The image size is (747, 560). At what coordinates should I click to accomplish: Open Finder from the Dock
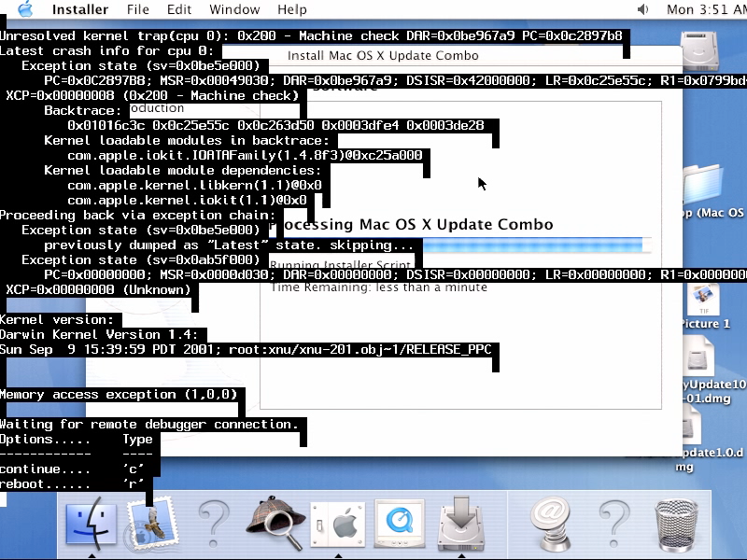click(91, 524)
